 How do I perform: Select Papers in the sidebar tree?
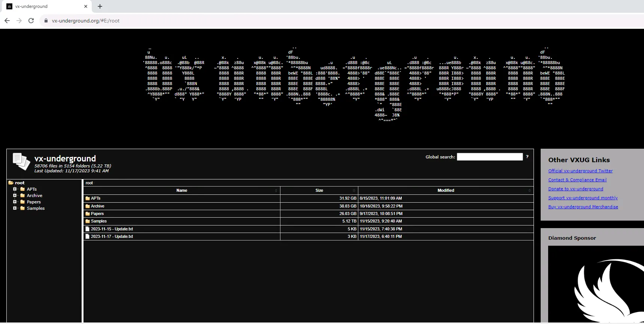[34, 202]
